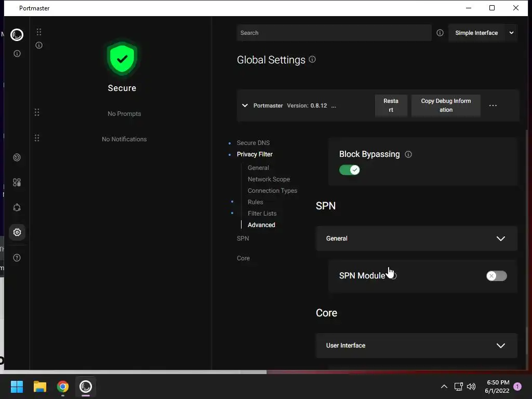The width and height of the screenshot is (532, 399).
Task: Enable the SPN Module toggle
Action: click(497, 276)
